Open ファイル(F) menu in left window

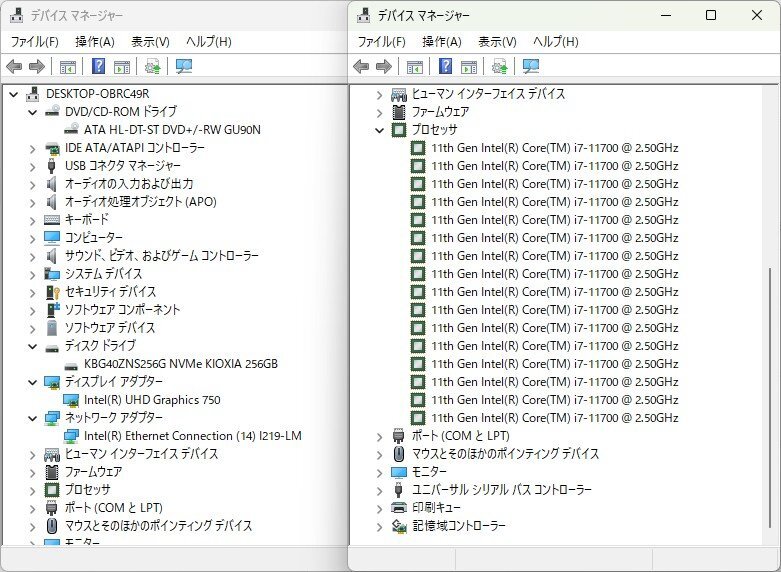[x=34, y=41]
